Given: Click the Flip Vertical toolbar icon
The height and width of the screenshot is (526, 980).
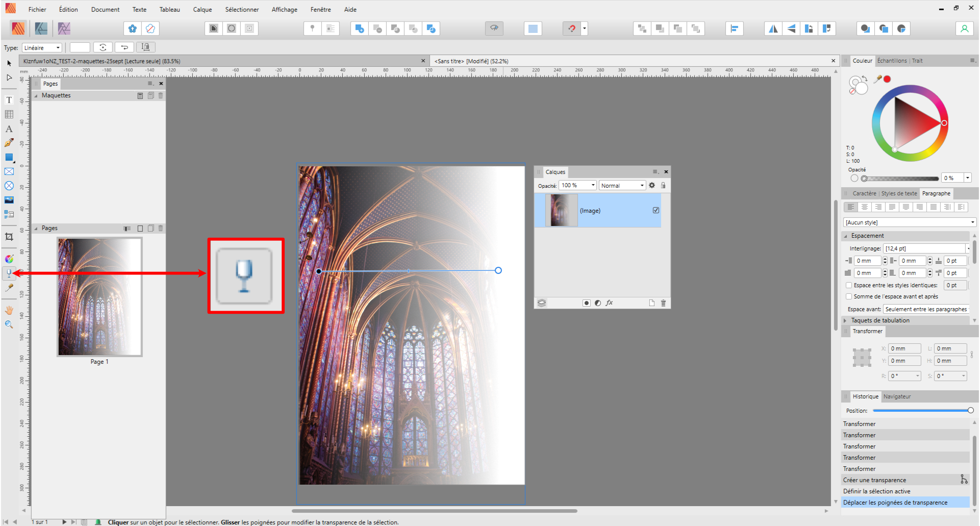Looking at the screenshot, I should click(791, 29).
